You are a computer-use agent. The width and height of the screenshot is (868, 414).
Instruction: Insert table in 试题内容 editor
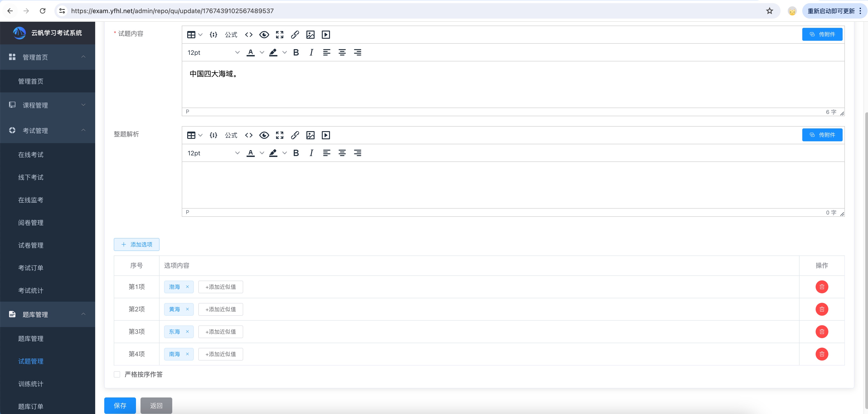[191, 35]
